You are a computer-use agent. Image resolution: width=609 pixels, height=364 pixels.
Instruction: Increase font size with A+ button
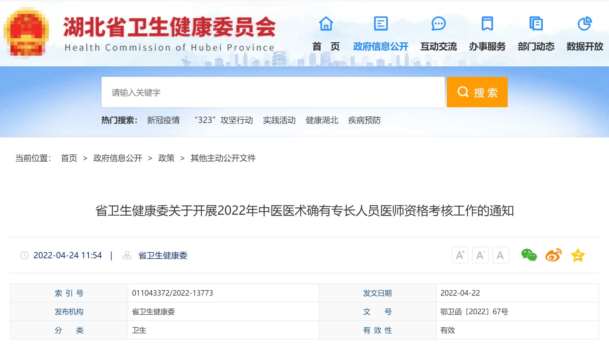[x=460, y=255]
